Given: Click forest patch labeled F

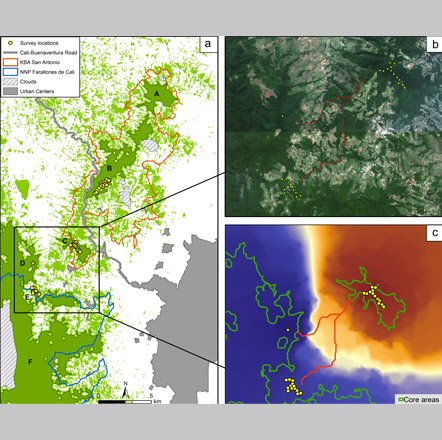Looking at the screenshot, I should (30, 362).
